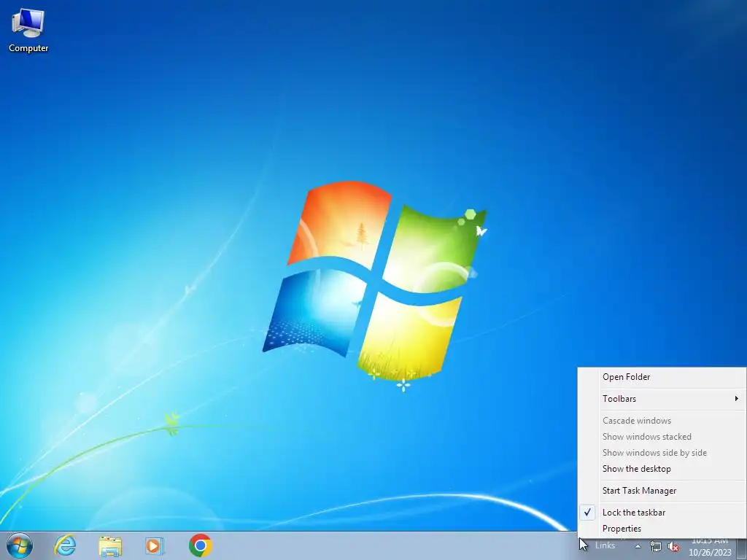Launch Windows Media Player from taskbar
Viewport: 747px width, 560px height.
coord(155,545)
